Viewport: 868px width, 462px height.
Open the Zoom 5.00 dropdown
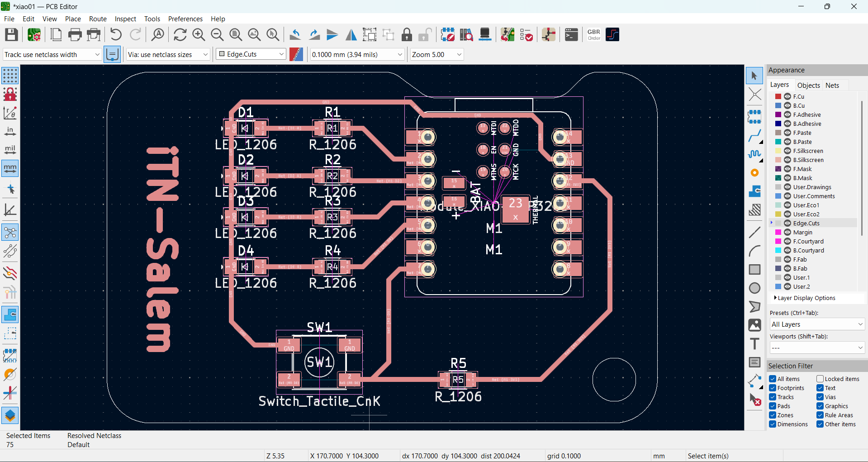pos(437,54)
